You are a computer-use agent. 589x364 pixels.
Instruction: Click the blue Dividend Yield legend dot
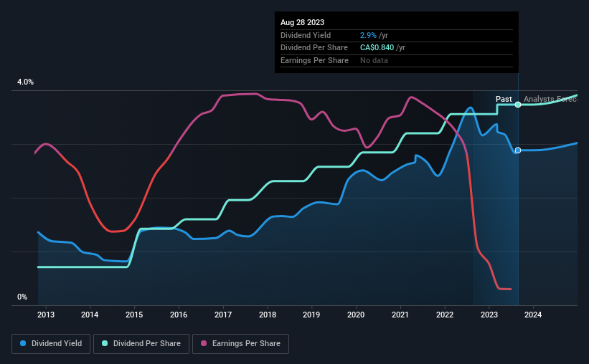(23, 343)
